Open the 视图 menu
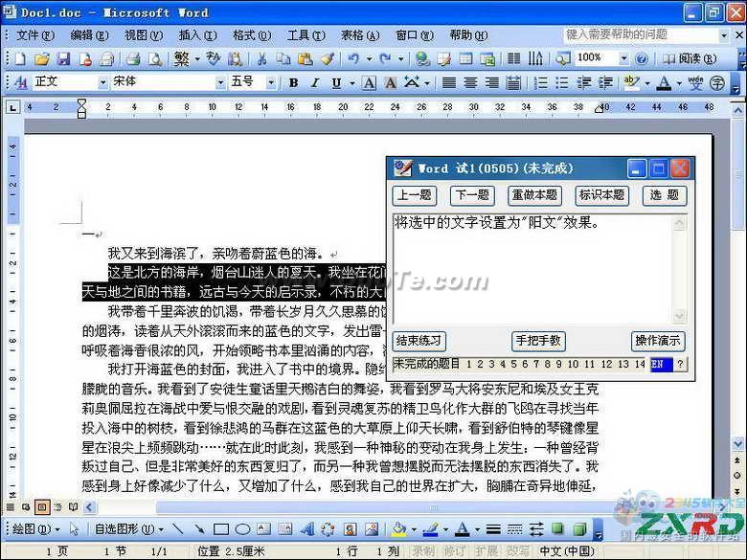Viewport: 747px width, 560px height. (144, 35)
